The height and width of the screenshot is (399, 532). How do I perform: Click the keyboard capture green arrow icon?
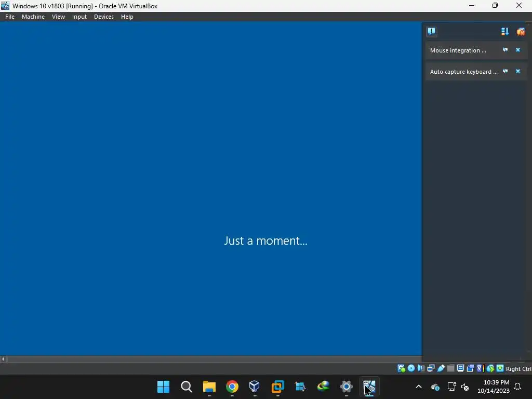click(x=500, y=368)
